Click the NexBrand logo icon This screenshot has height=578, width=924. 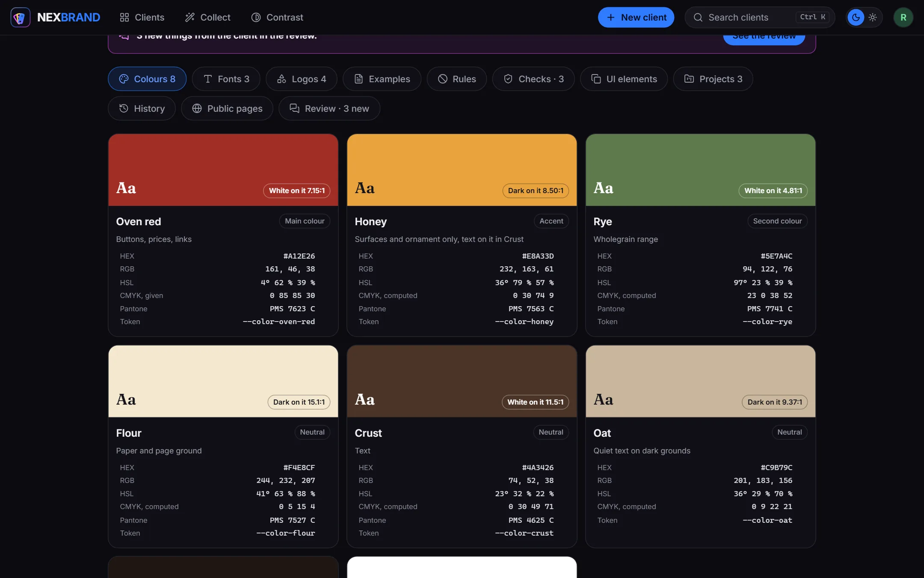click(20, 18)
